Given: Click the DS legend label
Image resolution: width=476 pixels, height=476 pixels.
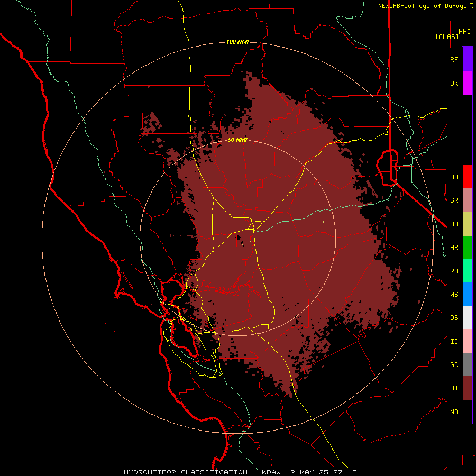Looking at the screenshot, I should pos(454,318).
